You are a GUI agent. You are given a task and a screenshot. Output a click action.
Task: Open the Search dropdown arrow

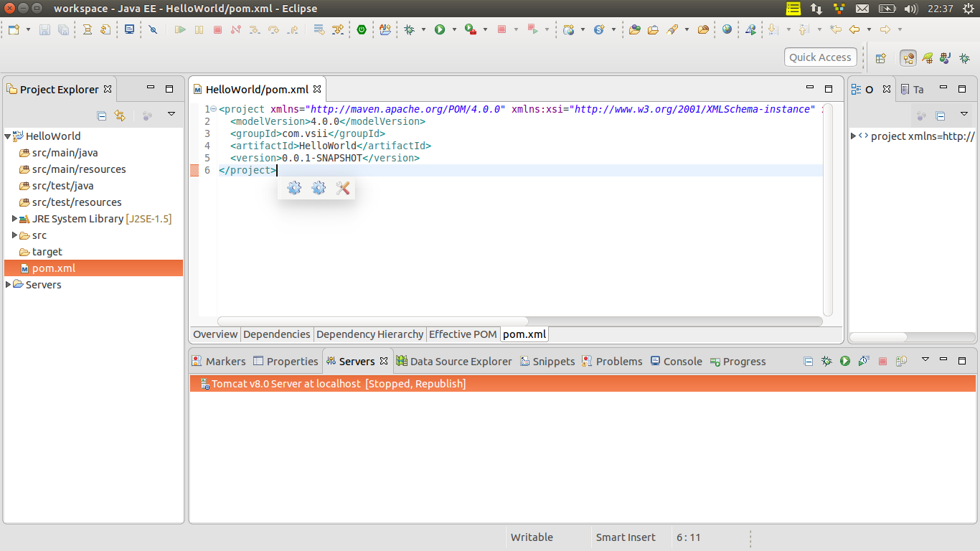(x=687, y=29)
